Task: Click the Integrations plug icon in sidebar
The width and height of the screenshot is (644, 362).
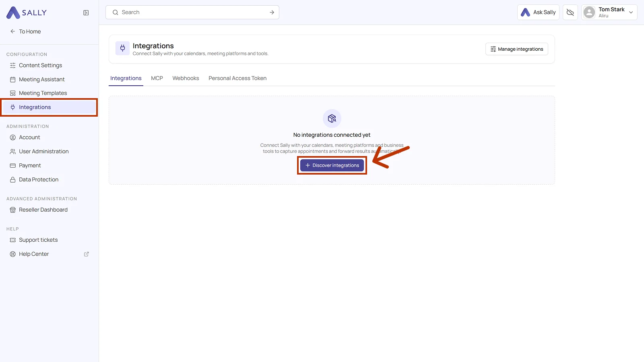Action: coord(13,107)
